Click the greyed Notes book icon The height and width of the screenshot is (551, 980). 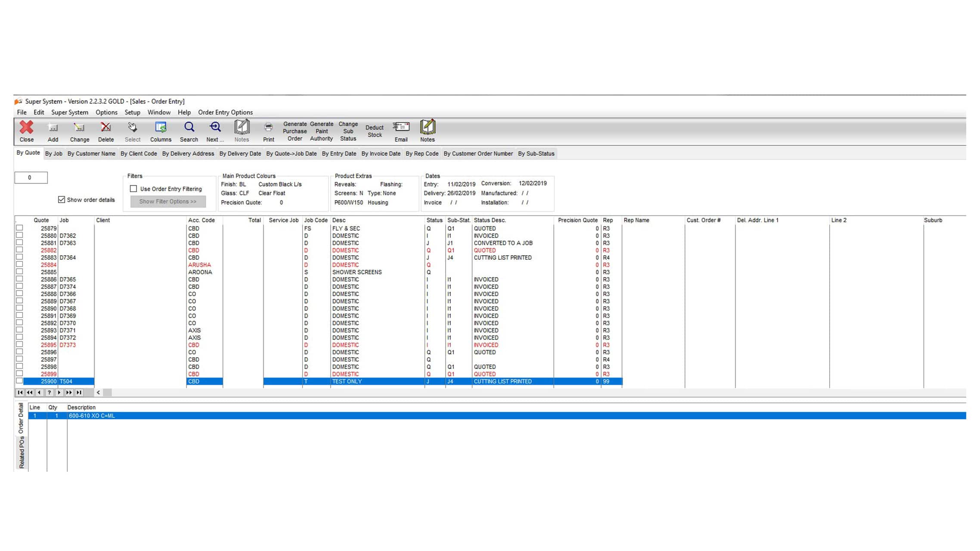pyautogui.click(x=242, y=127)
